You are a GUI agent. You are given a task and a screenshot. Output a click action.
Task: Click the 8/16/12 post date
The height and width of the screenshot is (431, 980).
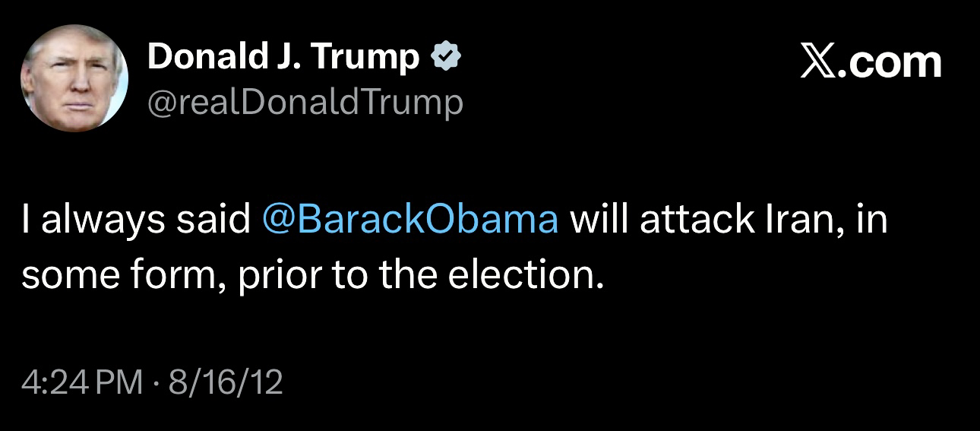tap(226, 382)
